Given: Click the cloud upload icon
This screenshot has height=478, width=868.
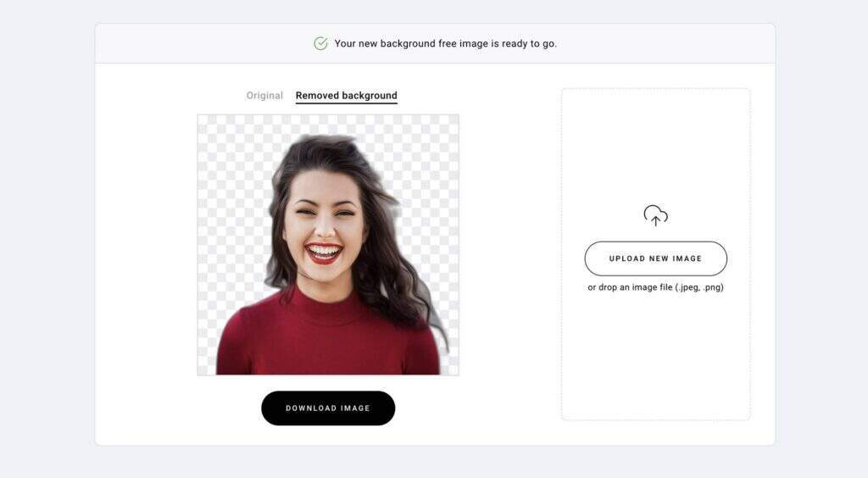Looking at the screenshot, I should (x=655, y=215).
